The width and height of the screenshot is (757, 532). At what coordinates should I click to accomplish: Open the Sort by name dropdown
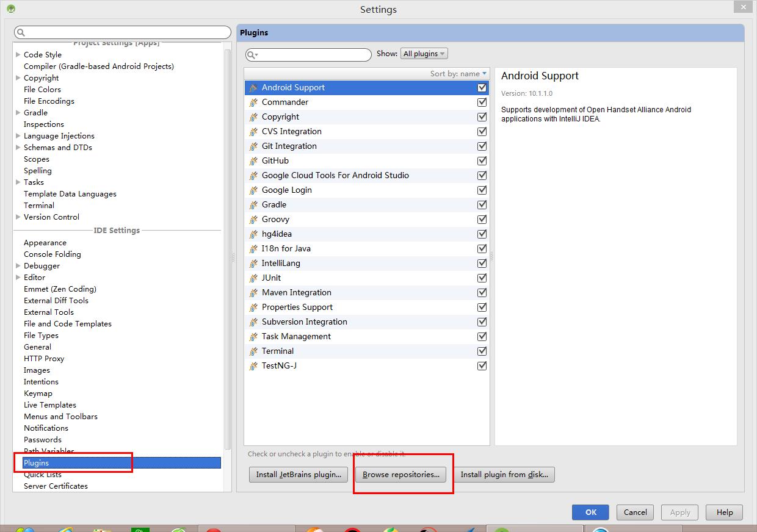(x=458, y=74)
